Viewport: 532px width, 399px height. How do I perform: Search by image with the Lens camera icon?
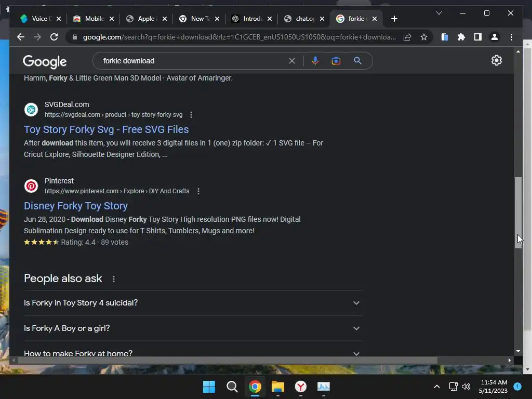336,61
